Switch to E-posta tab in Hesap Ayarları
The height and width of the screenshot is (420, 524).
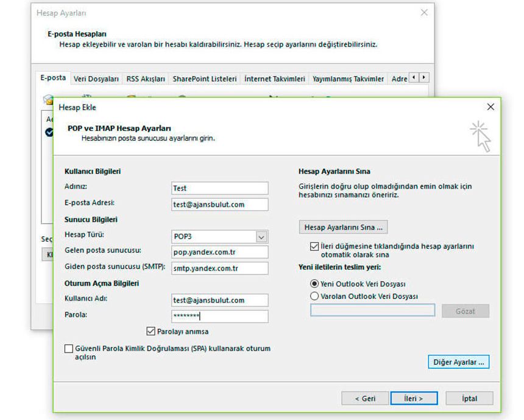pos(53,78)
